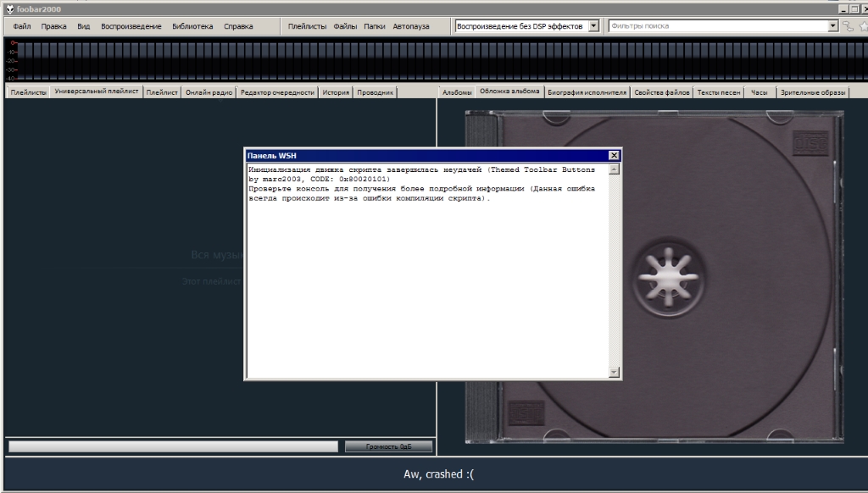Click the peak meter visualization strip

point(437,60)
